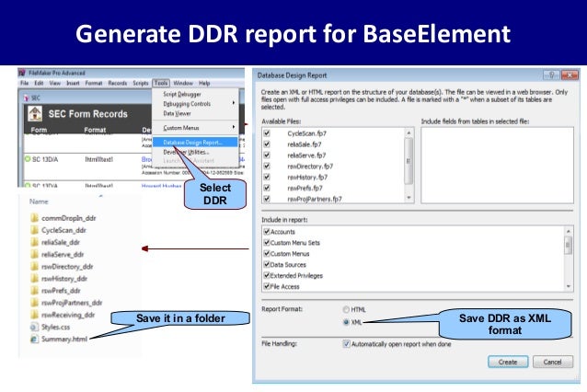Click the Form column header
The width and height of the screenshot is (587, 392).
pyautogui.click(x=39, y=130)
